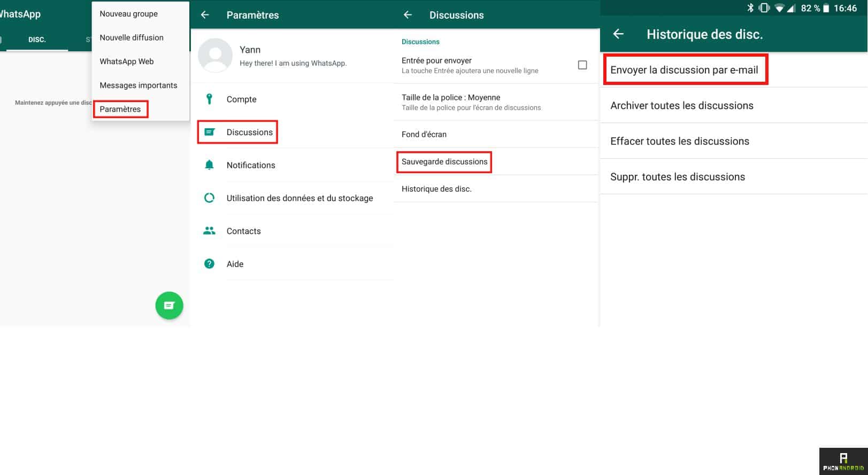Tap the green new chat floating button
Image resolution: width=868 pixels, height=475 pixels.
tap(169, 306)
